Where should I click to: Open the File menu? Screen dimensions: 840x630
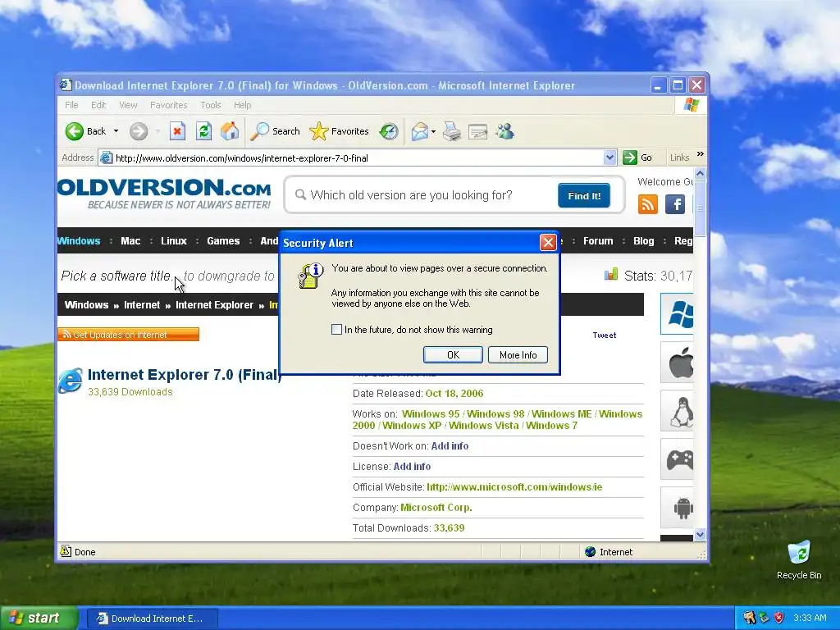coord(71,105)
